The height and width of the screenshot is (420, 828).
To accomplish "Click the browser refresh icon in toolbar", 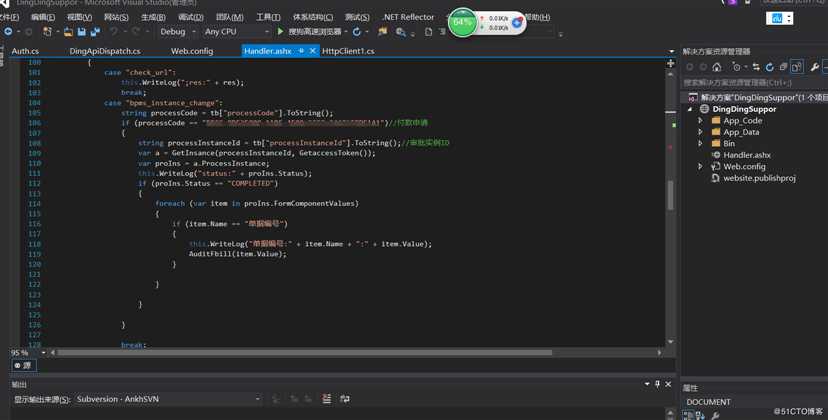I will coord(357,32).
